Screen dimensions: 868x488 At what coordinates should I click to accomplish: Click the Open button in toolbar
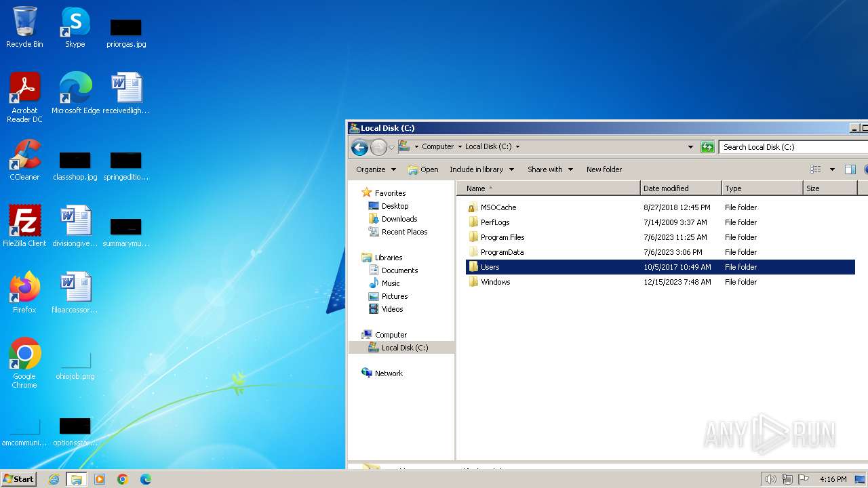tap(422, 169)
